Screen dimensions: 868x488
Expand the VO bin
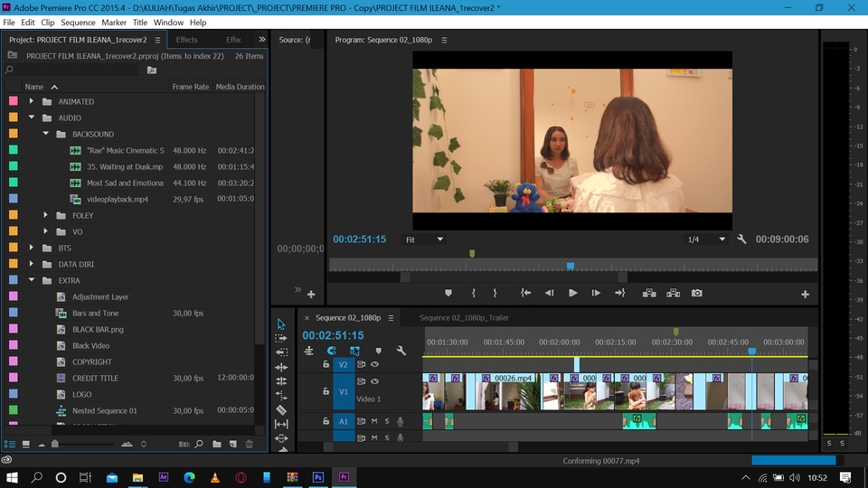(x=46, y=231)
